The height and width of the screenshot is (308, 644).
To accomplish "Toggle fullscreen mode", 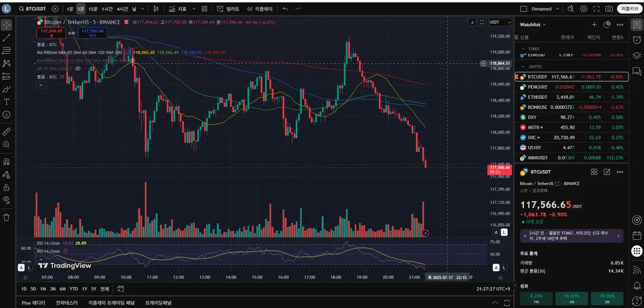I will tap(596, 9).
